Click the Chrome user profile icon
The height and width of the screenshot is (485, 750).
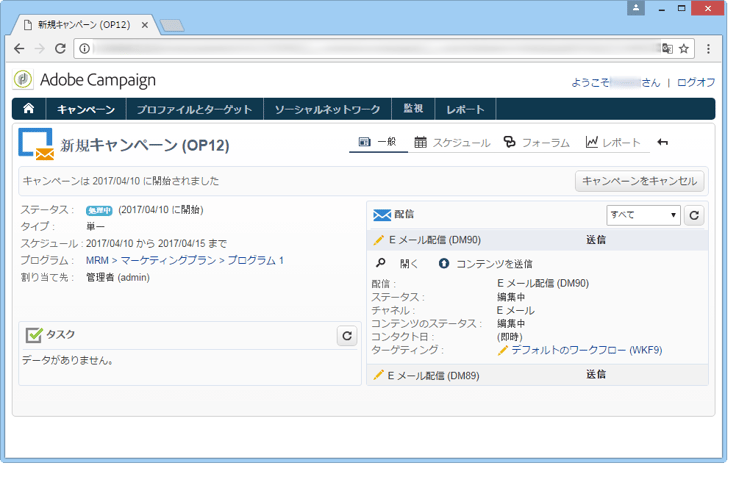pyautogui.click(x=636, y=8)
